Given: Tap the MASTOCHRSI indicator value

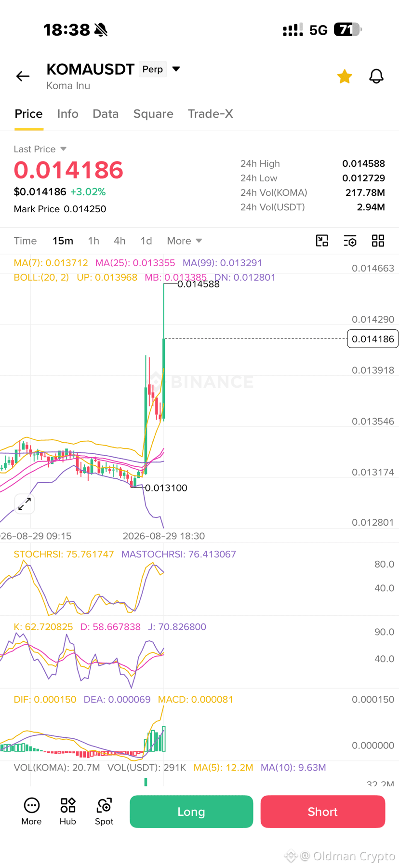Looking at the screenshot, I should pos(179,554).
